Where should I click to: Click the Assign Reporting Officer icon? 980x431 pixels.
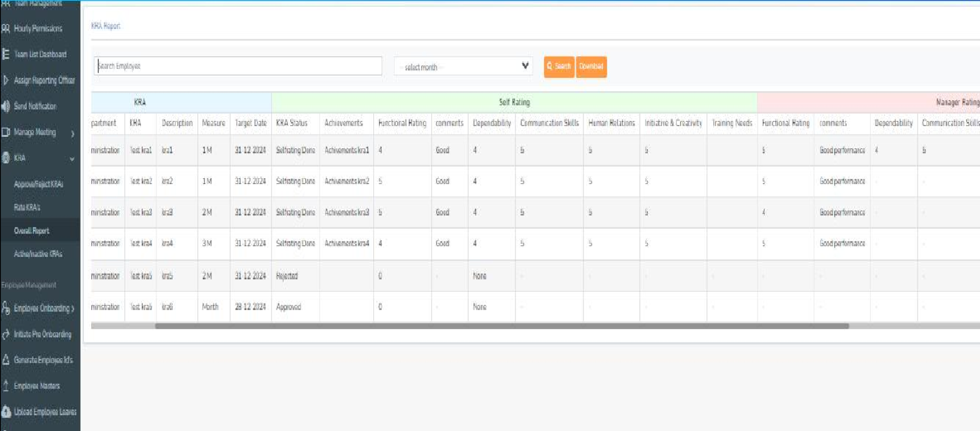pyautogui.click(x=6, y=80)
